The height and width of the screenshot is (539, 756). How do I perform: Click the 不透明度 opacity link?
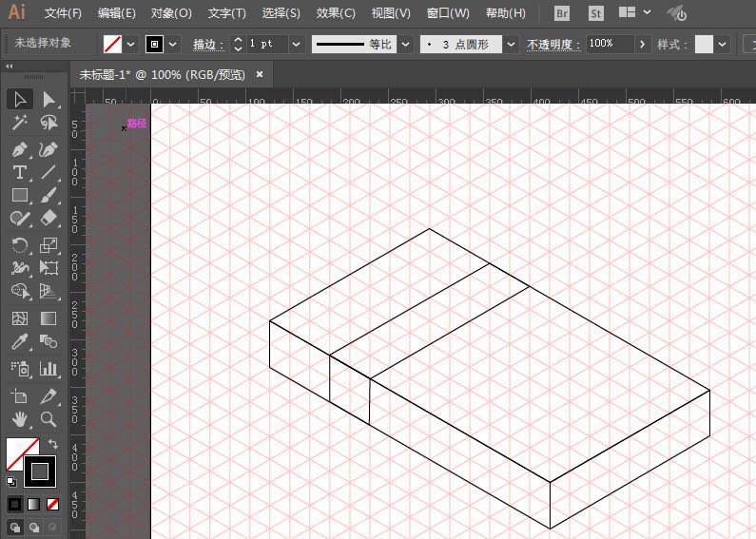[552, 45]
